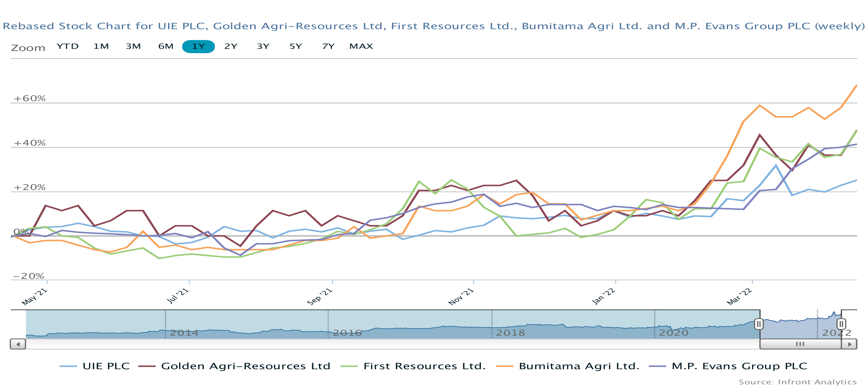Click the scrollbar left arrow button
This screenshot has height=388, width=868.
point(18,344)
